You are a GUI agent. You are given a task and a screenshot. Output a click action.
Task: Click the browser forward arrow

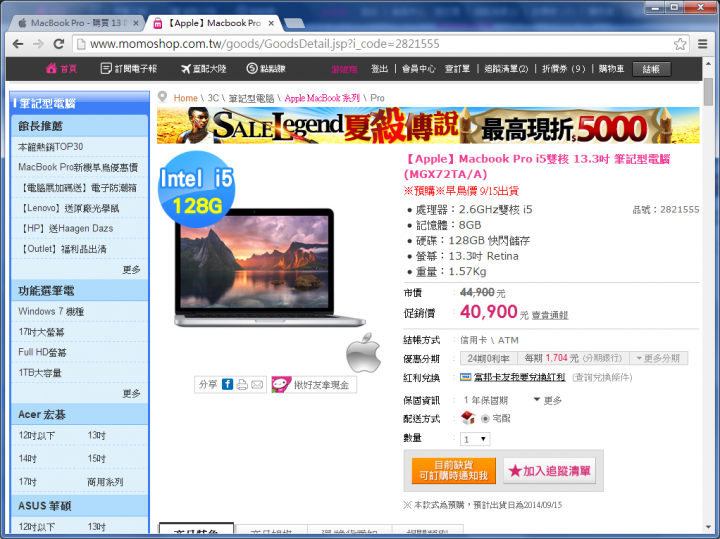click(39, 44)
